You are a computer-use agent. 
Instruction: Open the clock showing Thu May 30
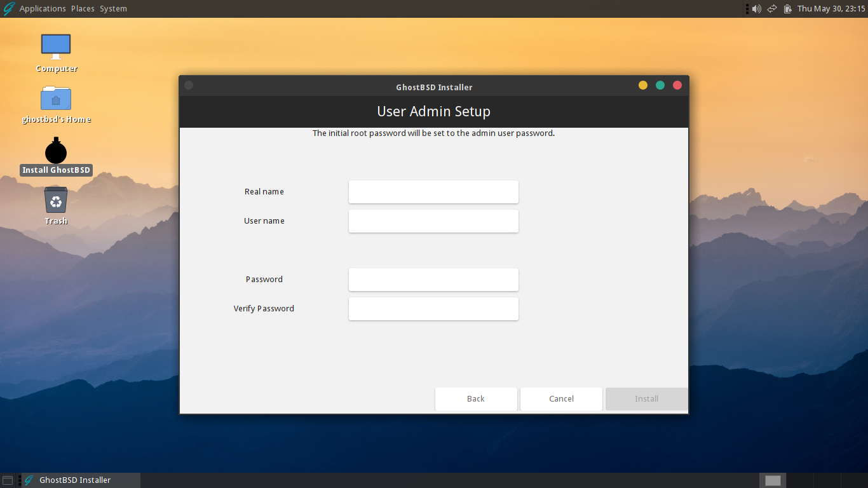tap(831, 9)
